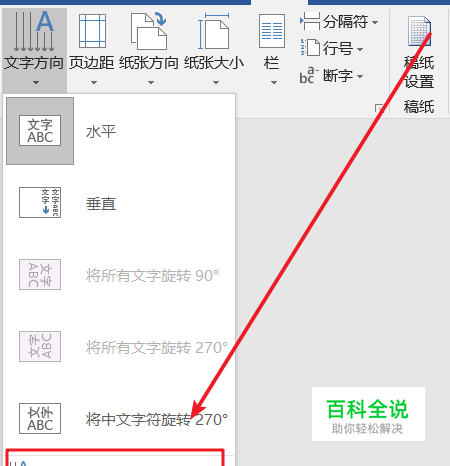Open the 页边距 margins icon
Viewport: 450px width, 466px height.
92,31
